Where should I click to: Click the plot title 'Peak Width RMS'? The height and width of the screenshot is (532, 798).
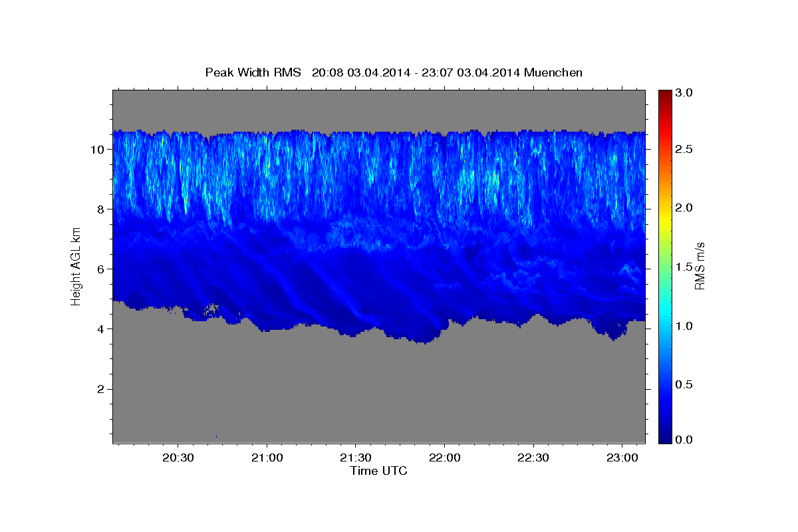pos(253,72)
